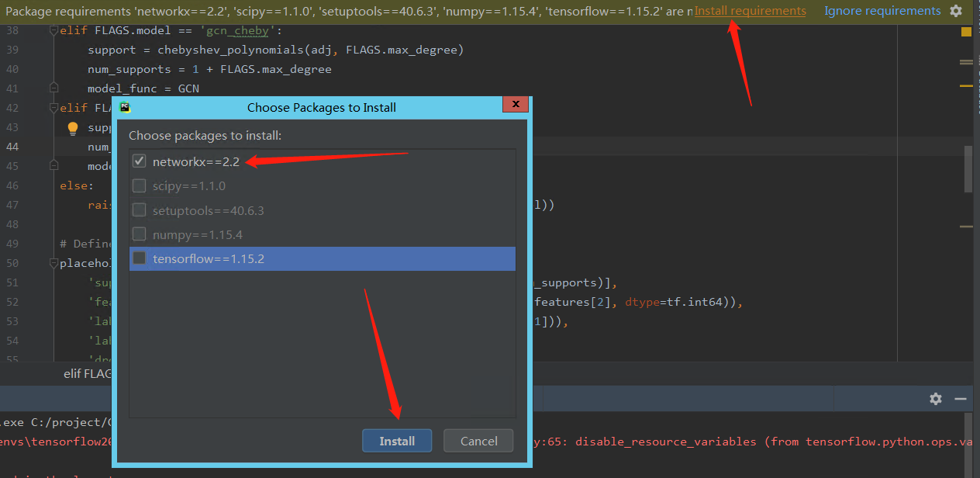Collapse the fold marker at line 50
This screenshot has width=980, height=478.
pos(53,263)
